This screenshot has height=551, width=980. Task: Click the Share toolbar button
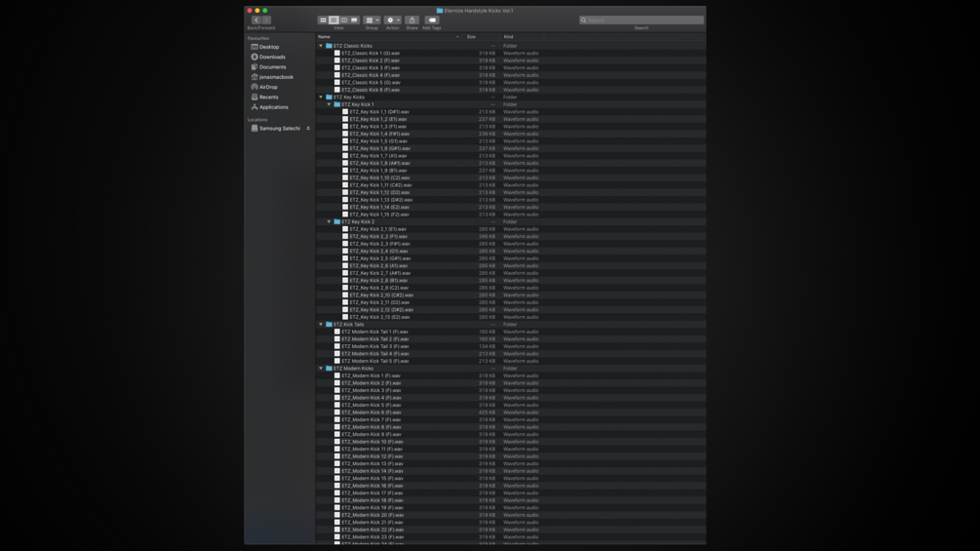(412, 20)
